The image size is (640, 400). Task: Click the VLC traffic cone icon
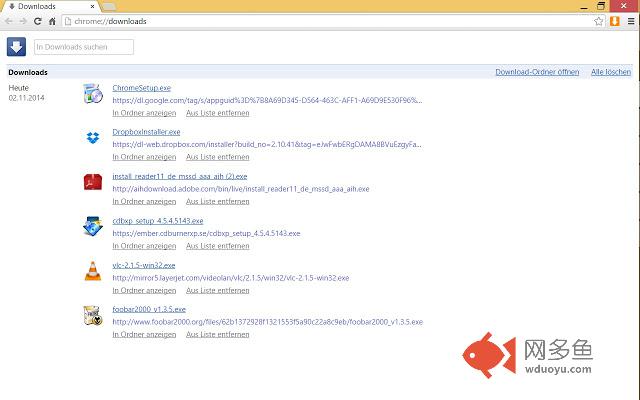click(x=93, y=271)
